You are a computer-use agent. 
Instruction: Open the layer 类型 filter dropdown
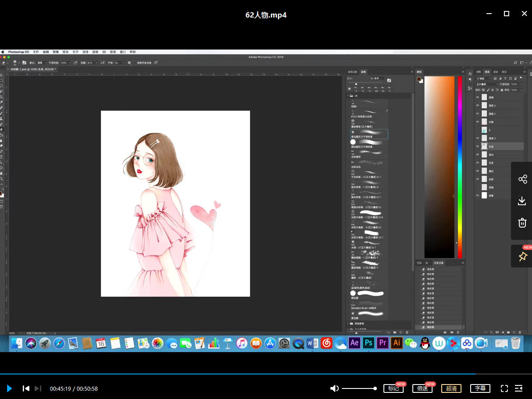pyautogui.click(x=483, y=78)
